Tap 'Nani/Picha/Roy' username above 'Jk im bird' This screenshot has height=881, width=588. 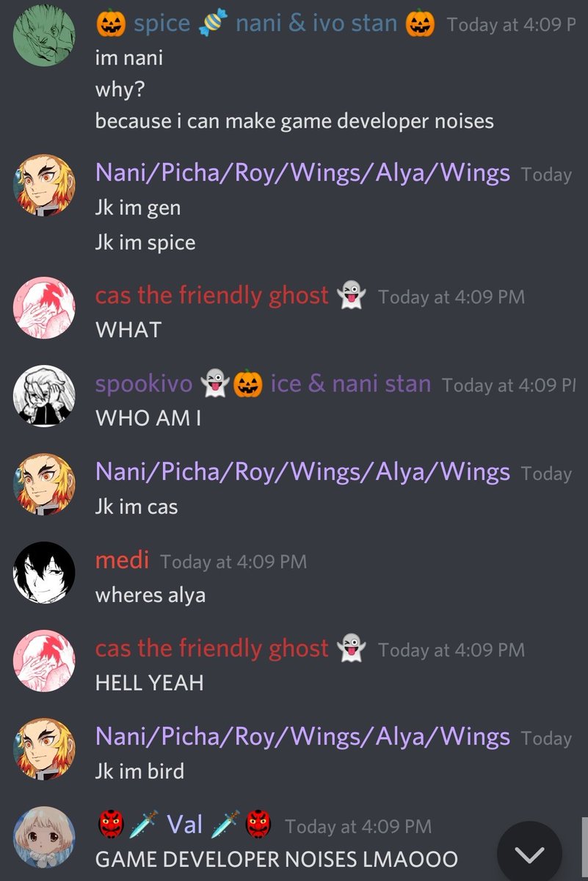[x=302, y=737]
